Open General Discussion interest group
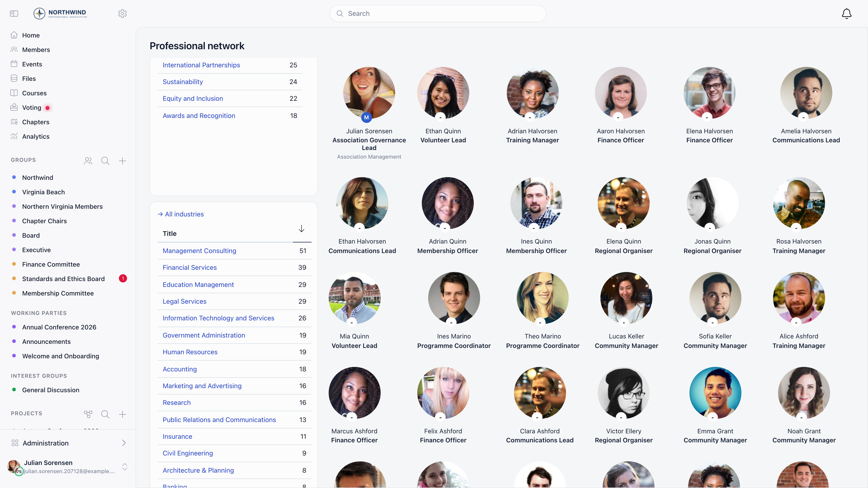The image size is (868, 488). (x=51, y=390)
